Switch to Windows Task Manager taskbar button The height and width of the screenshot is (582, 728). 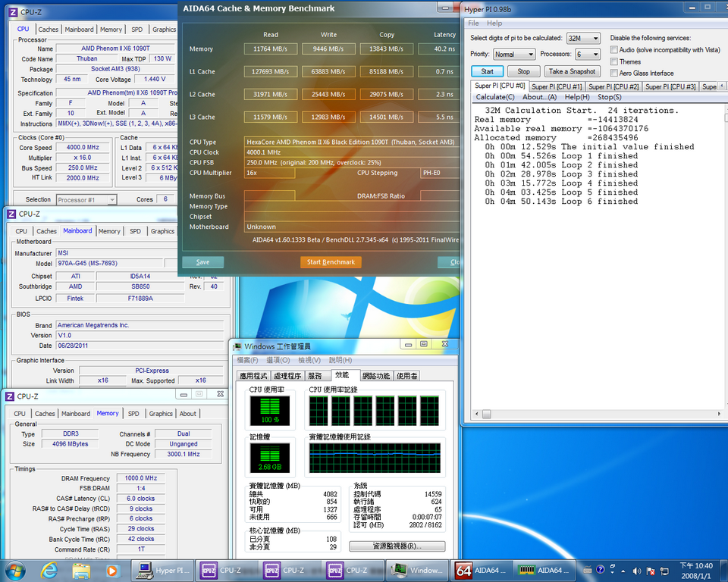[x=416, y=571]
